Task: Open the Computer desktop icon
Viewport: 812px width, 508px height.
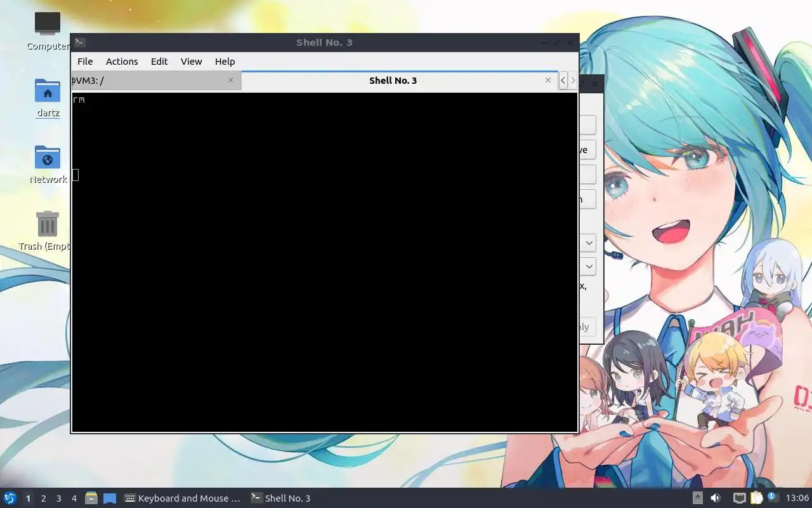Action: [x=48, y=30]
